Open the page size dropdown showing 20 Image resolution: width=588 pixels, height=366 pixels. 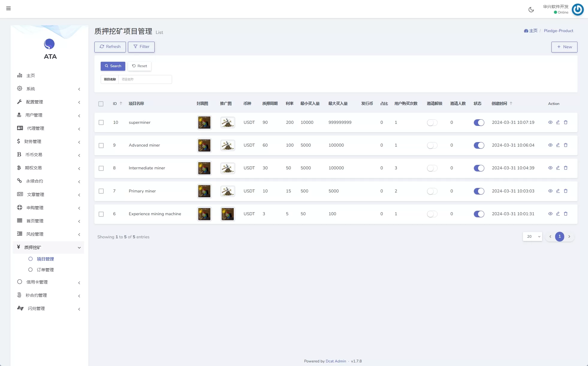tap(532, 237)
